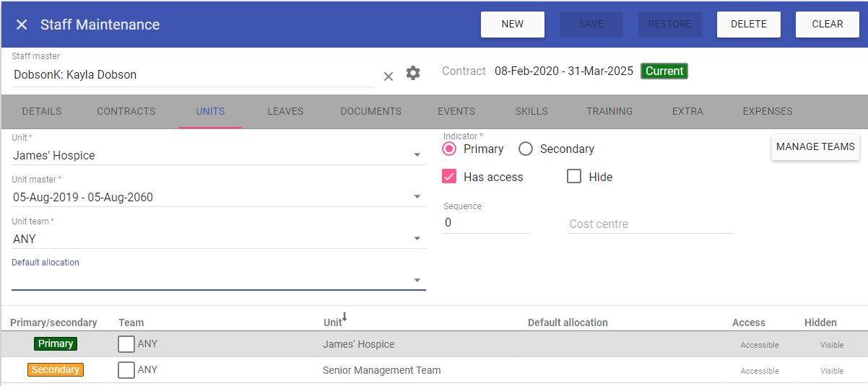
Task: Expand the Unit dropdown
Action: (x=417, y=155)
